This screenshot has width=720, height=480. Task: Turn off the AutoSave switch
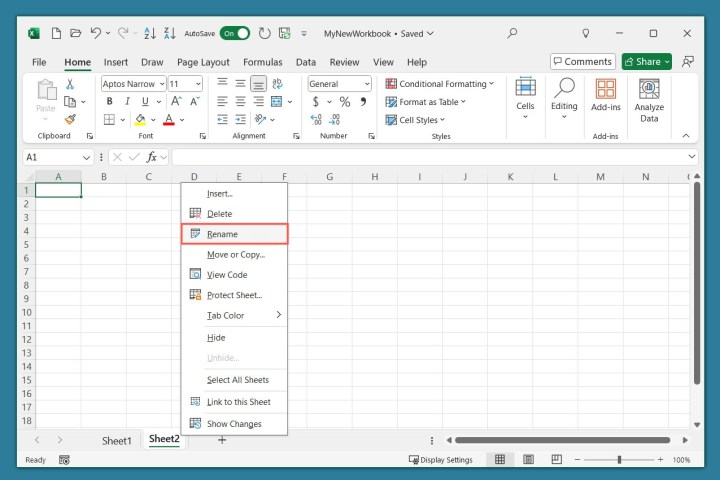235,33
